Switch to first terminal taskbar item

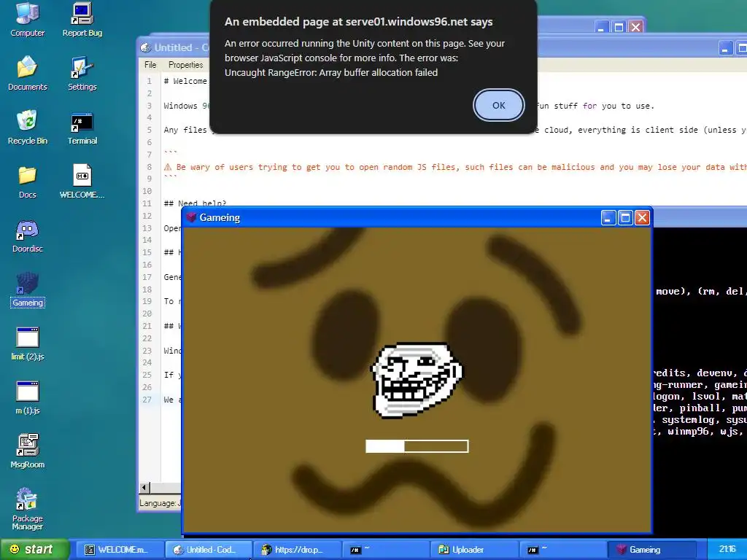(385, 550)
